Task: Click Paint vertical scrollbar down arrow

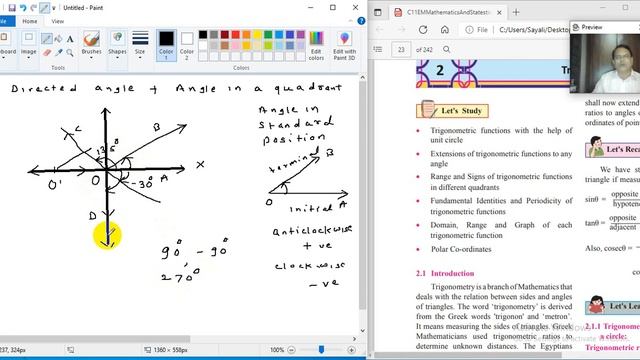Action: (362, 331)
